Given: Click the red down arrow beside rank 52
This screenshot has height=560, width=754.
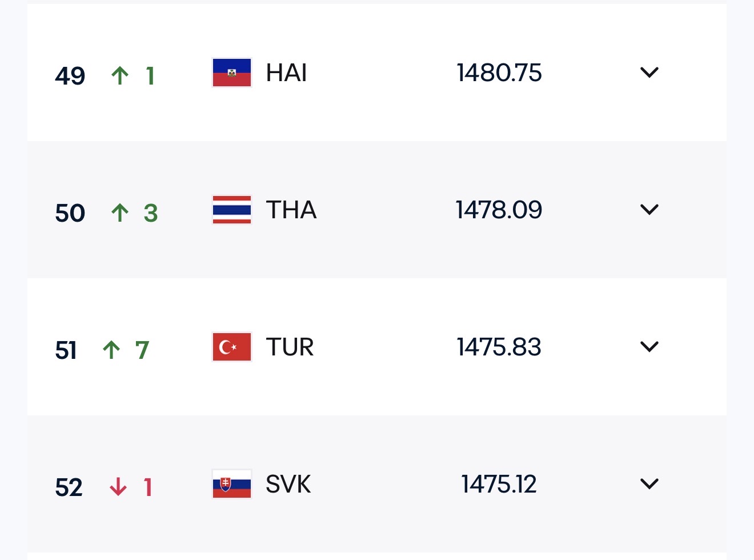Looking at the screenshot, I should point(118,487).
